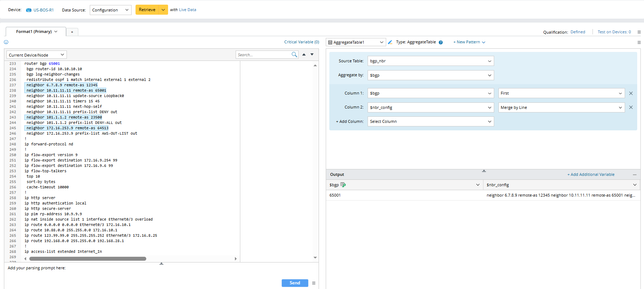Open the Type AggregateTable help icon
This screenshot has width=644, height=289.
pos(441,42)
